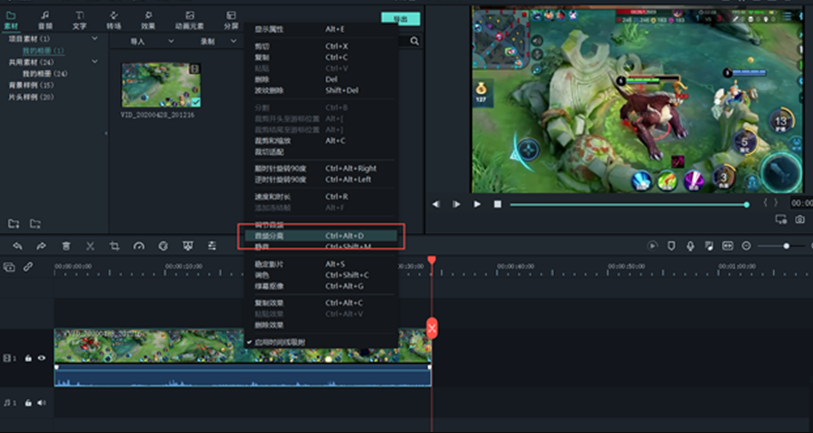Choose the Ctrl+Alt+G green screen entry

321,286
